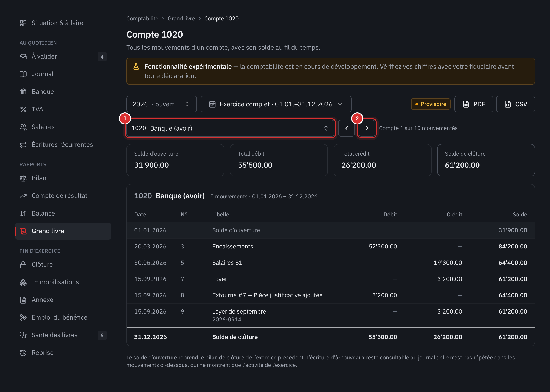The height and width of the screenshot is (392, 550).
Task: Open the 2026 ouvert year selector
Action: [x=161, y=104]
